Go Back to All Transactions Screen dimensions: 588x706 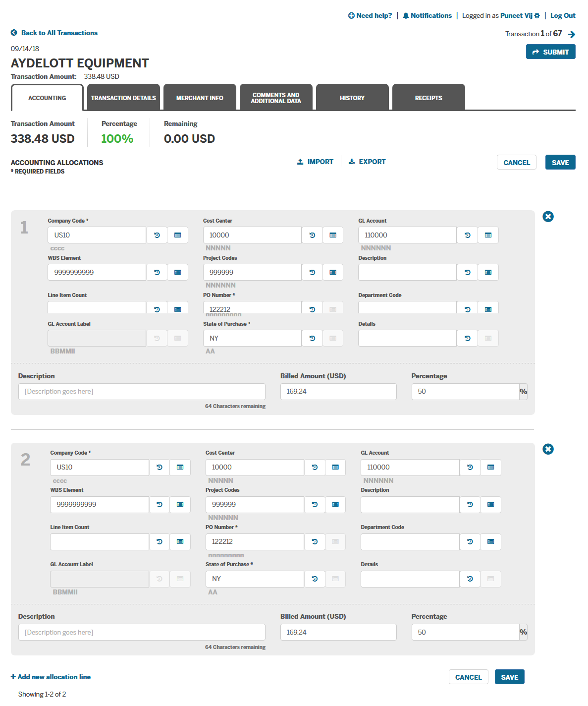[54, 33]
